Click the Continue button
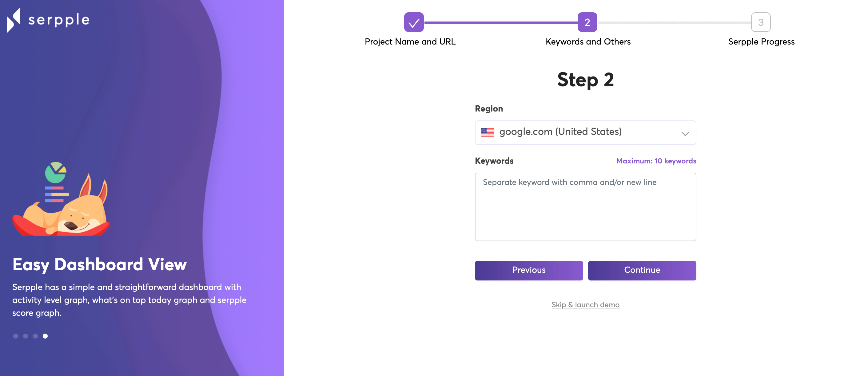Screen dimensions: 868x376 [642, 270]
